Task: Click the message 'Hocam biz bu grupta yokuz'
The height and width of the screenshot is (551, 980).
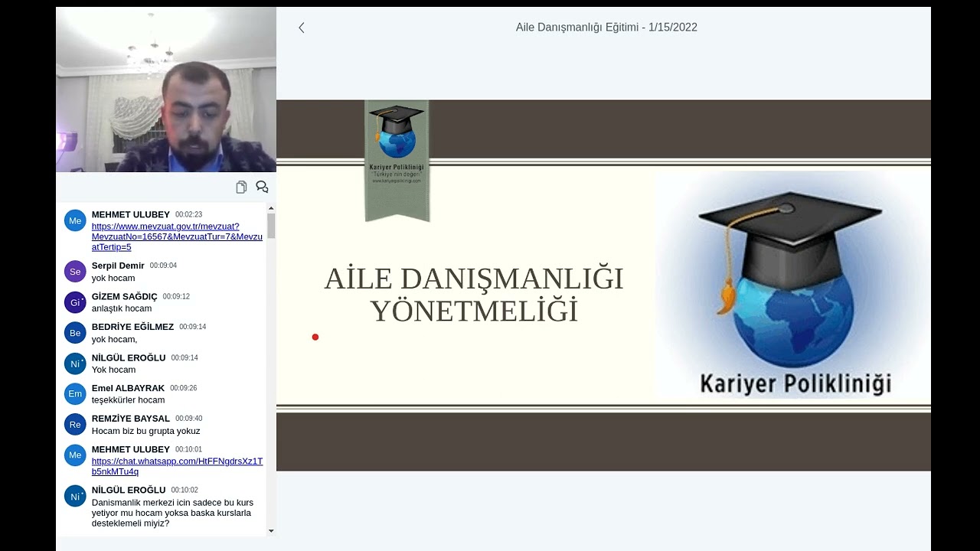Action: click(146, 431)
